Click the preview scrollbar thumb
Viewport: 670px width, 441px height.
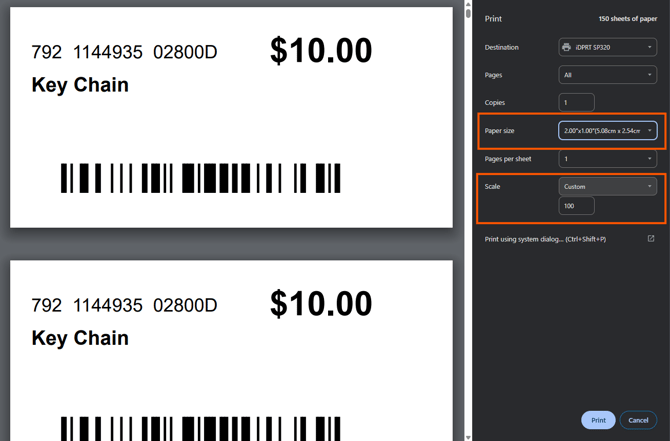point(468,13)
